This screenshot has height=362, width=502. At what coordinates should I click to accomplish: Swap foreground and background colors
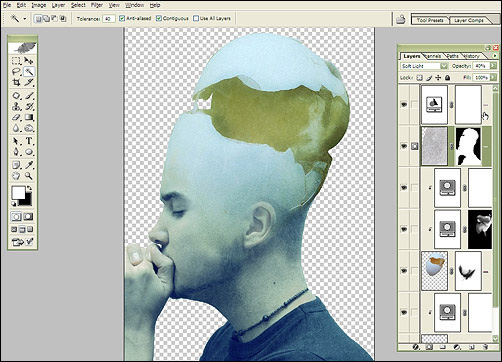(29, 188)
